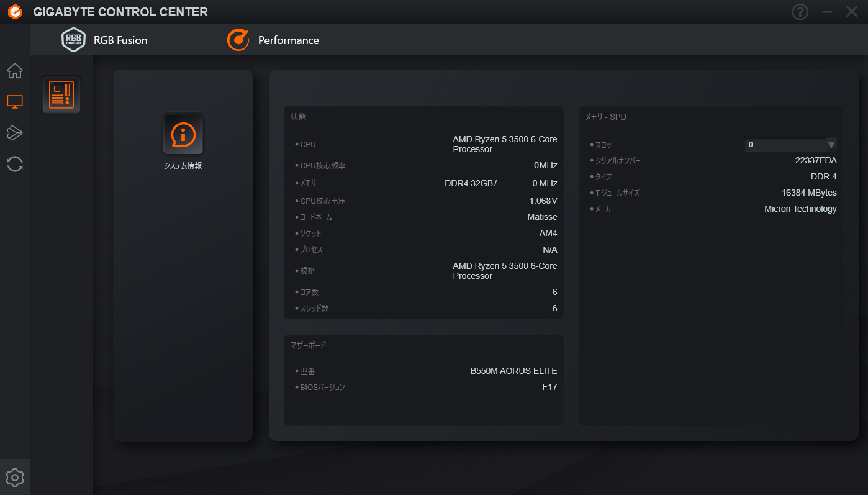The height and width of the screenshot is (495, 868).
Task: Open the settings gear icon
Action: coord(15,478)
